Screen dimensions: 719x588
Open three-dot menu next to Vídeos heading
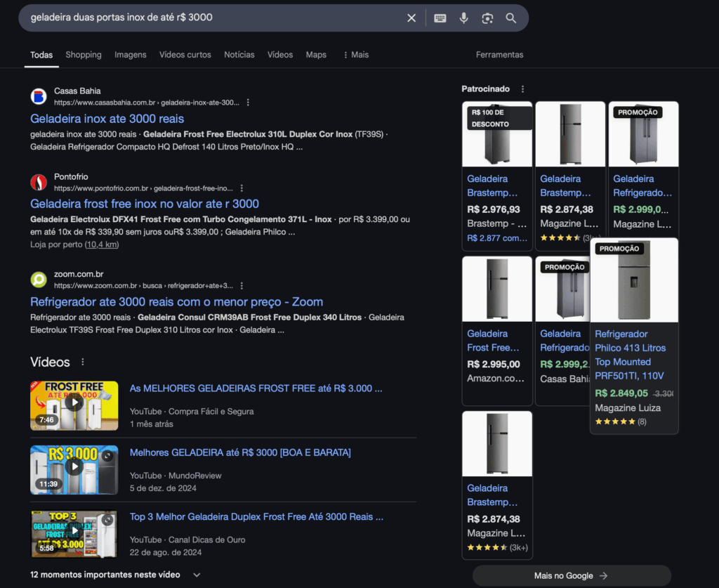click(83, 362)
